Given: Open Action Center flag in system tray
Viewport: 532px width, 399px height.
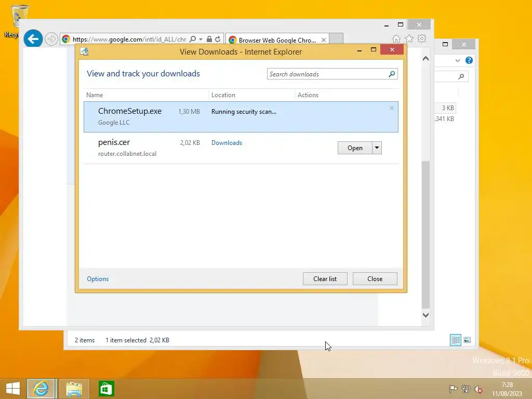Looking at the screenshot, I should tap(453, 389).
